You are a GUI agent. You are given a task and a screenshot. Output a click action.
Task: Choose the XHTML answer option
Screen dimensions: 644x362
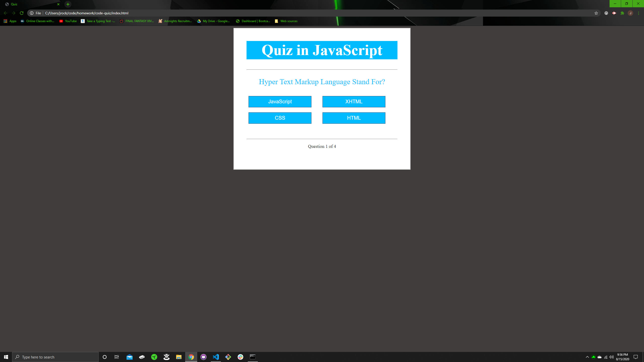[x=354, y=102]
